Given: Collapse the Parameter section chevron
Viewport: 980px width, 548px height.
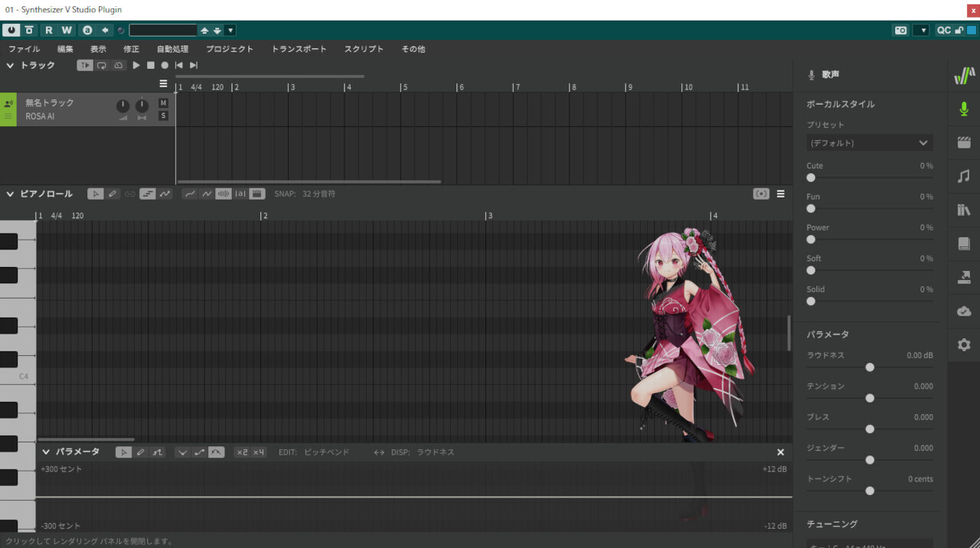Looking at the screenshot, I should pos(46,452).
